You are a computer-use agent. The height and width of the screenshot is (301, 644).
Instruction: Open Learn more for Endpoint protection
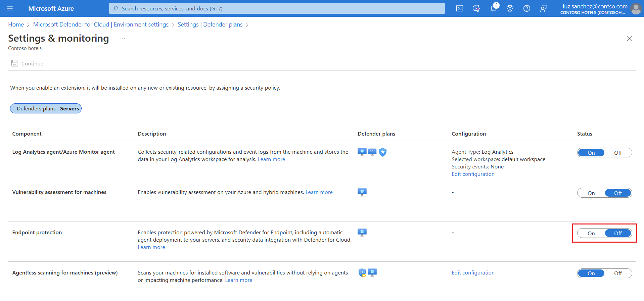tap(151, 247)
